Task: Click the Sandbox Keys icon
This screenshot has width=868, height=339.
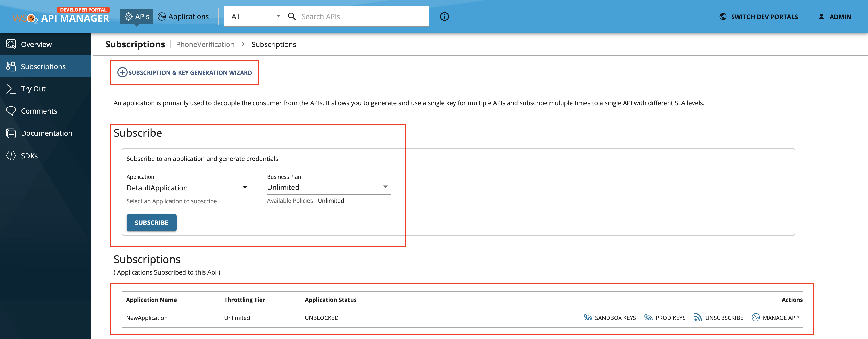Action: click(588, 317)
